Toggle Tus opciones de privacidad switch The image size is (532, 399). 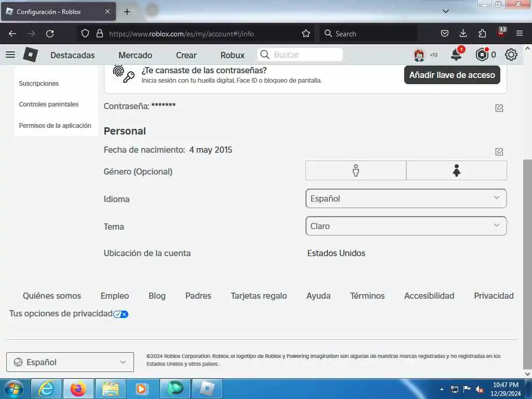(x=121, y=314)
